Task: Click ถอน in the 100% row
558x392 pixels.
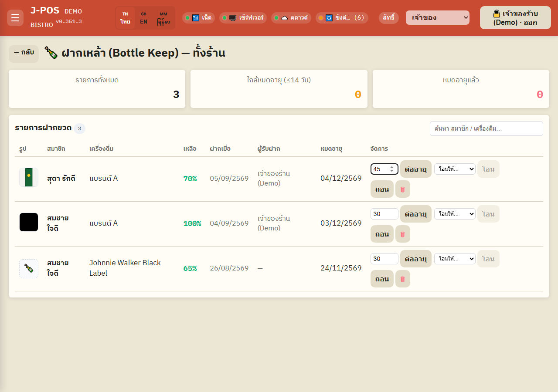Action: (382, 234)
